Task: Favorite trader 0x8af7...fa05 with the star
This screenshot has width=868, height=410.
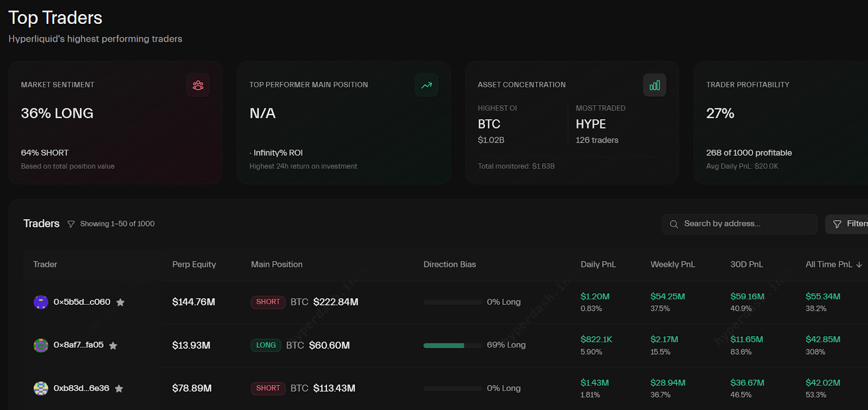Action: coord(113,345)
